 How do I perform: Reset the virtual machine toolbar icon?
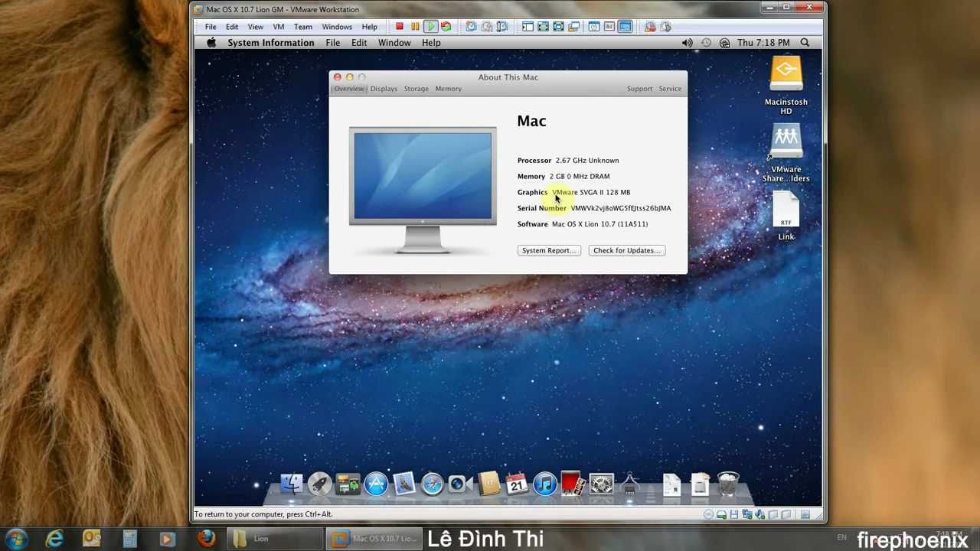point(446,27)
